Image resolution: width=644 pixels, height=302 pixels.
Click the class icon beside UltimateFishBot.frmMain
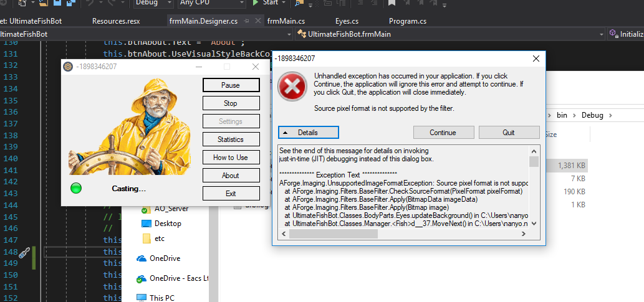tap(302, 34)
